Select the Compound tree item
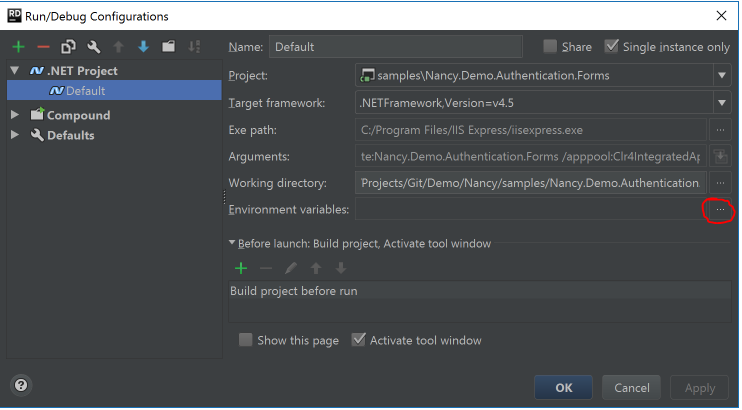This screenshot has width=742, height=410. (x=70, y=115)
